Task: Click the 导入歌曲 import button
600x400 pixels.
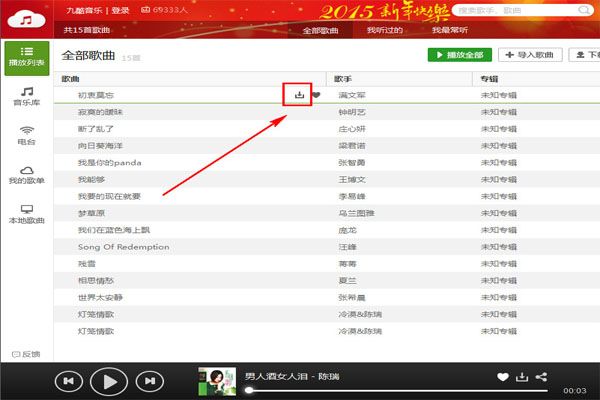Action: [x=529, y=56]
